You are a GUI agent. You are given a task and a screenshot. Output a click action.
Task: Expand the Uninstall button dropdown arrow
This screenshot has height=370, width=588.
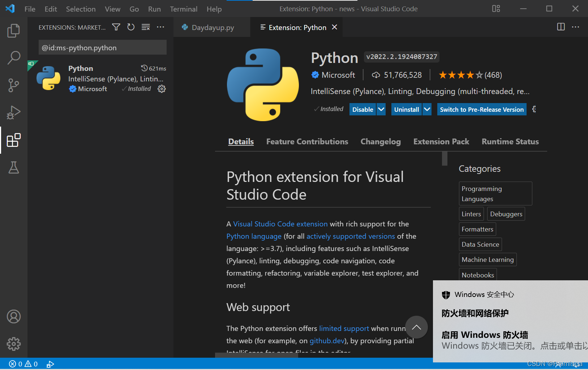(x=427, y=109)
